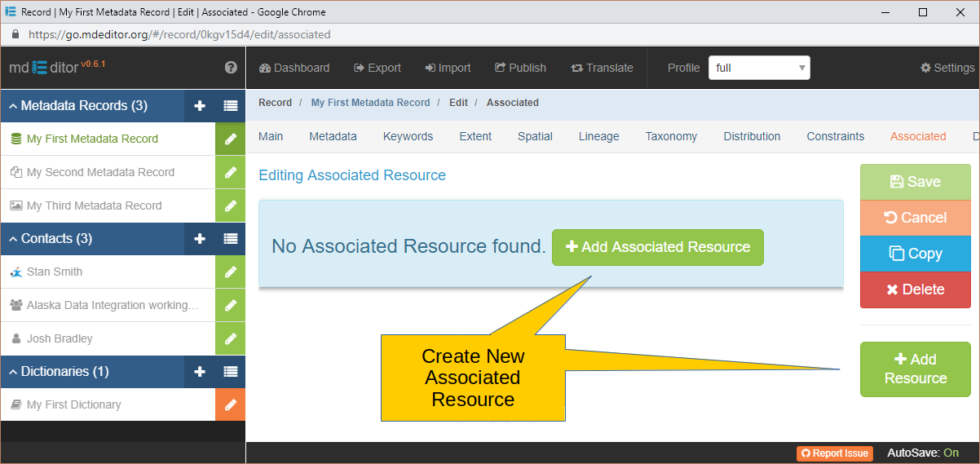
Task: Switch to the Lineage tab
Action: pos(599,136)
